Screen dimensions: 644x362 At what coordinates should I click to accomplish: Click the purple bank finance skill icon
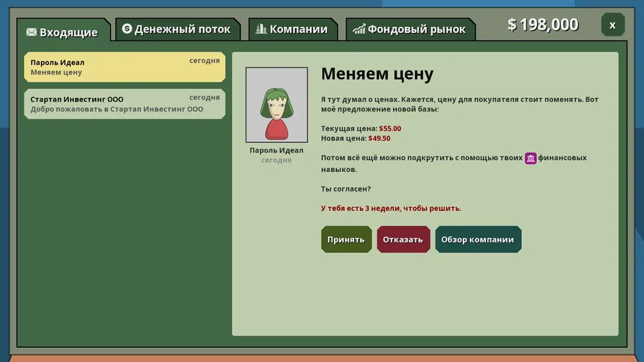click(x=530, y=159)
